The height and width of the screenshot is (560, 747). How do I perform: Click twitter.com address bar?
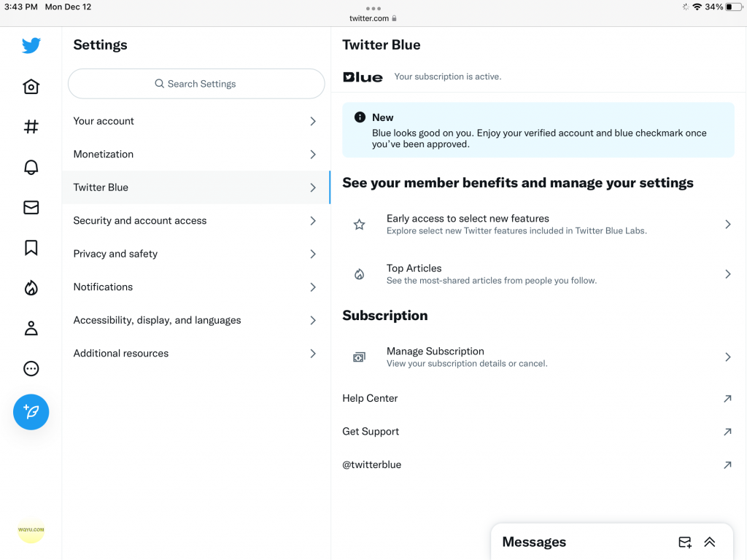tap(373, 18)
